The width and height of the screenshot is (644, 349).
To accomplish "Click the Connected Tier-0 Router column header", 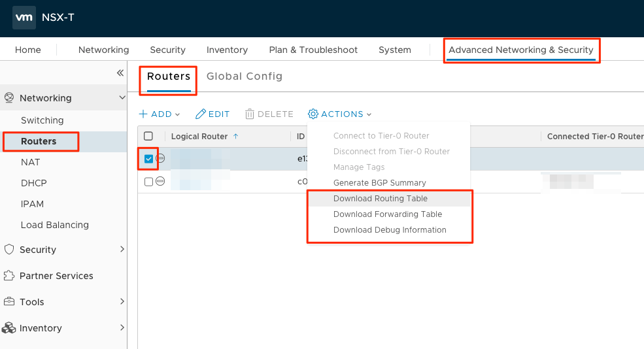I will pyautogui.click(x=595, y=137).
